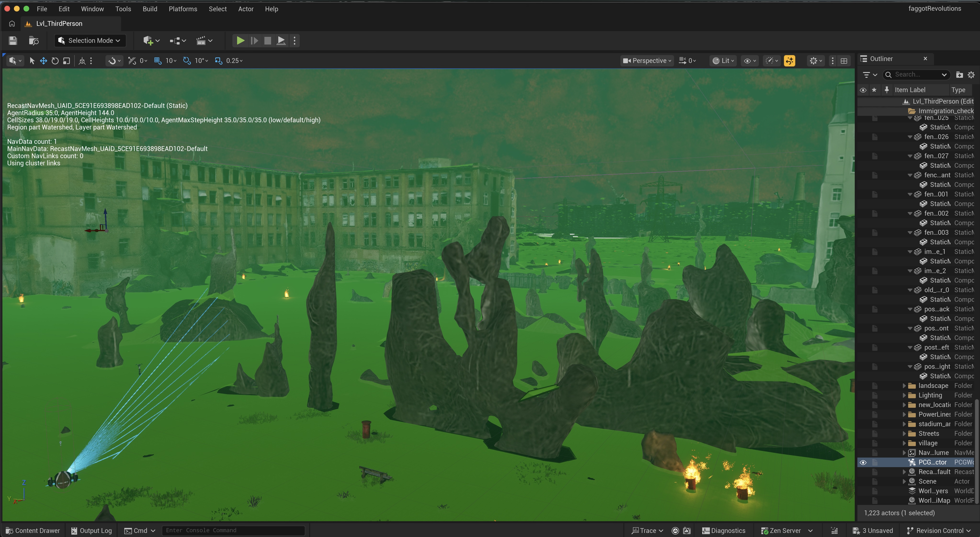Toggle scale snapping icon
Image resolution: width=980 pixels, height=537 pixels.
pos(218,61)
